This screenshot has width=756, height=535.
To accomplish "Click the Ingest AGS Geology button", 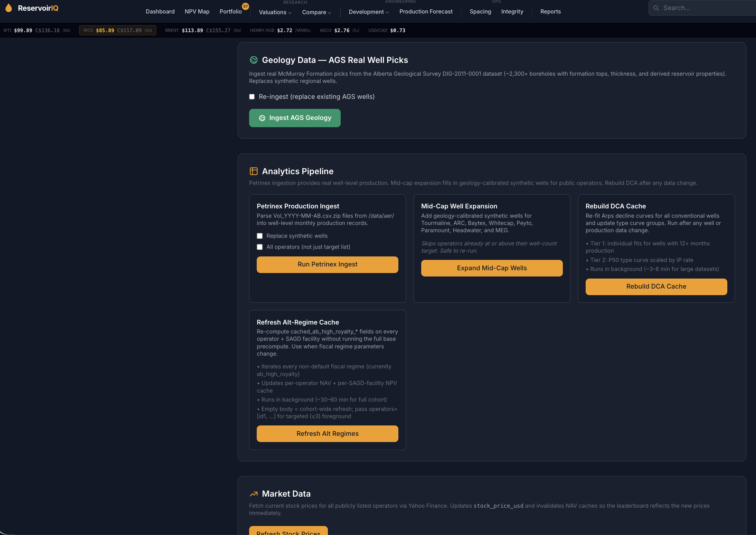I will click(295, 118).
